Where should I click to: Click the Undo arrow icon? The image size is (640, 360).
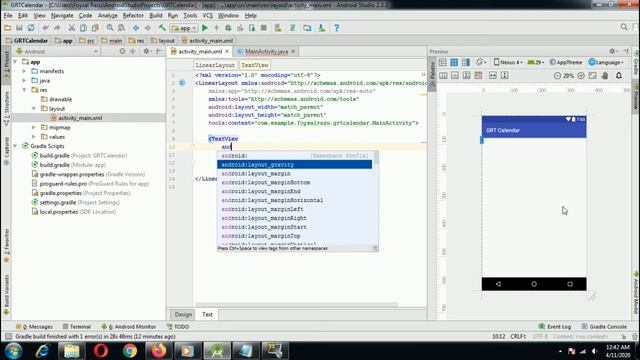click(x=45, y=28)
